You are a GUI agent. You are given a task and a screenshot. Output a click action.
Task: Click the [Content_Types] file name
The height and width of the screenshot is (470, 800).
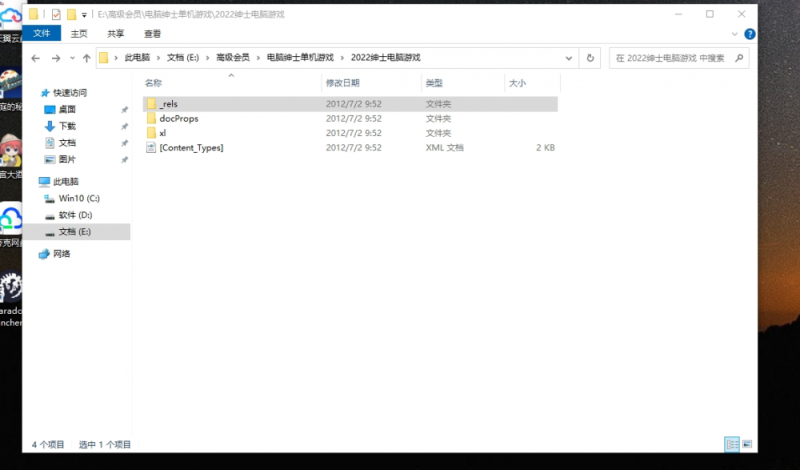191,148
